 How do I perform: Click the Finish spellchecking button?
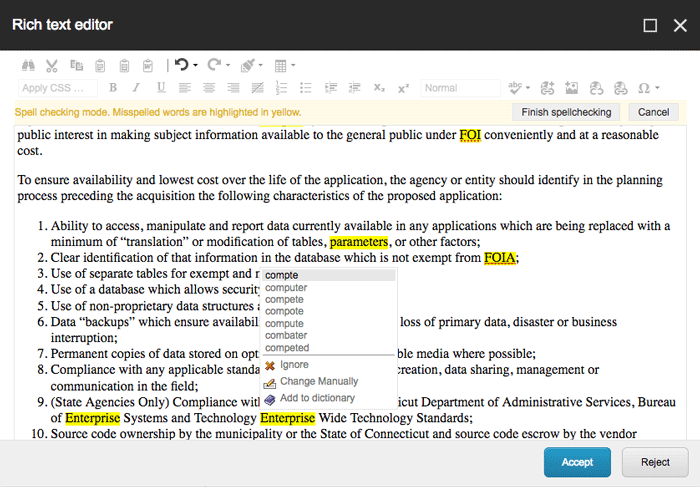tap(565, 112)
